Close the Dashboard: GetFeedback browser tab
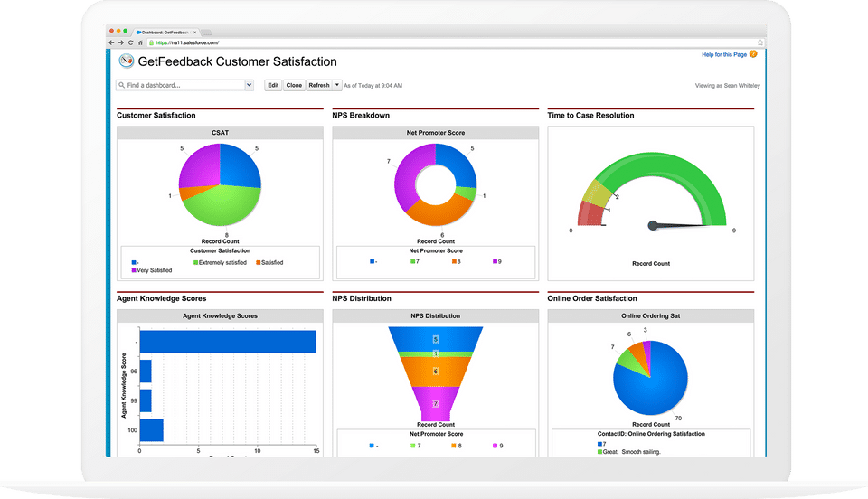868x499 pixels. (x=194, y=32)
